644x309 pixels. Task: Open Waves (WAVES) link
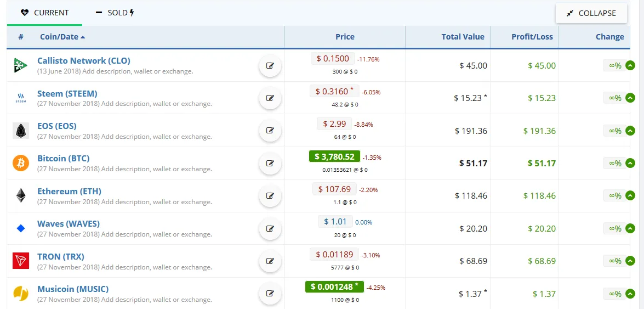tap(69, 223)
